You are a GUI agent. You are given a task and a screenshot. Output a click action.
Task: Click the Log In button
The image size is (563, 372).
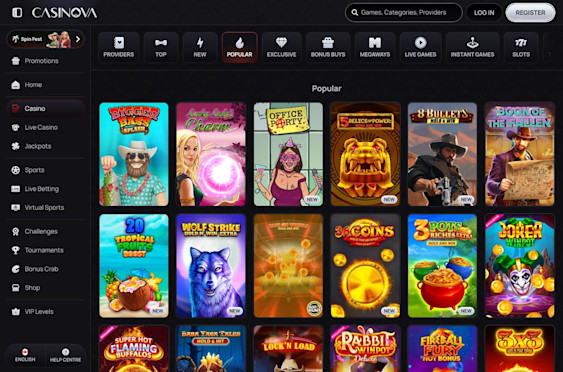click(x=484, y=13)
